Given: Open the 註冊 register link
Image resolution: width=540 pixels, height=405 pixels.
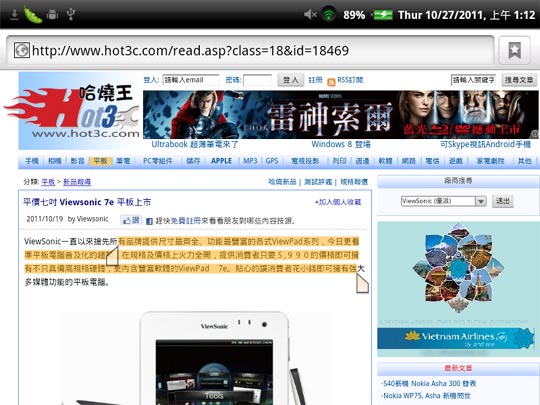Looking at the screenshot, I should [315, 80].
